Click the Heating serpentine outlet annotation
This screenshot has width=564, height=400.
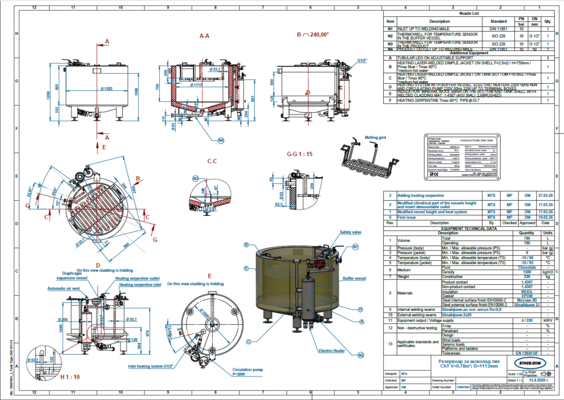pos(137,278)
